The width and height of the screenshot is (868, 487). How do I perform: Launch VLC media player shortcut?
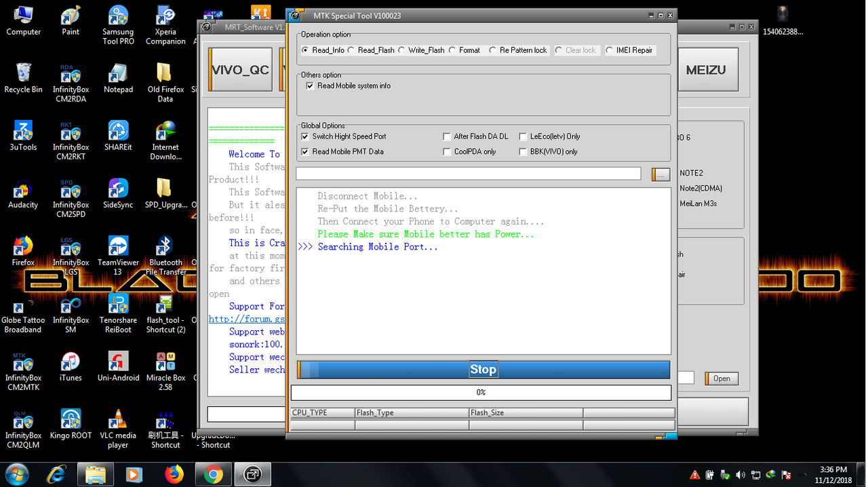click(x=118, y=429)
